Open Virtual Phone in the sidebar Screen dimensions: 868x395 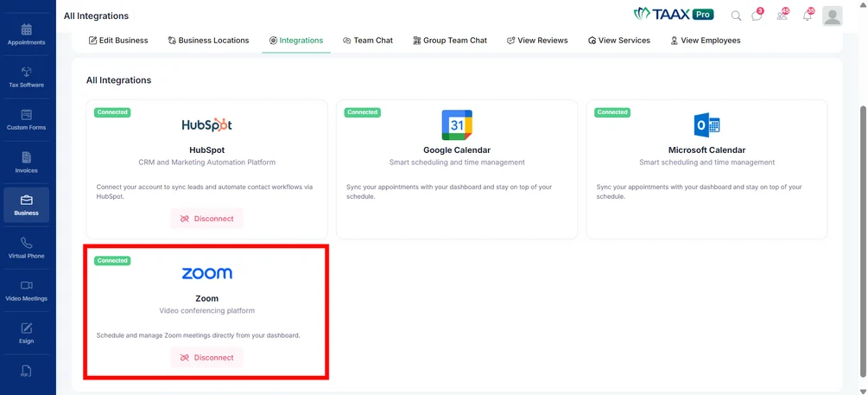pyautogui.click(x=26, y=248)
